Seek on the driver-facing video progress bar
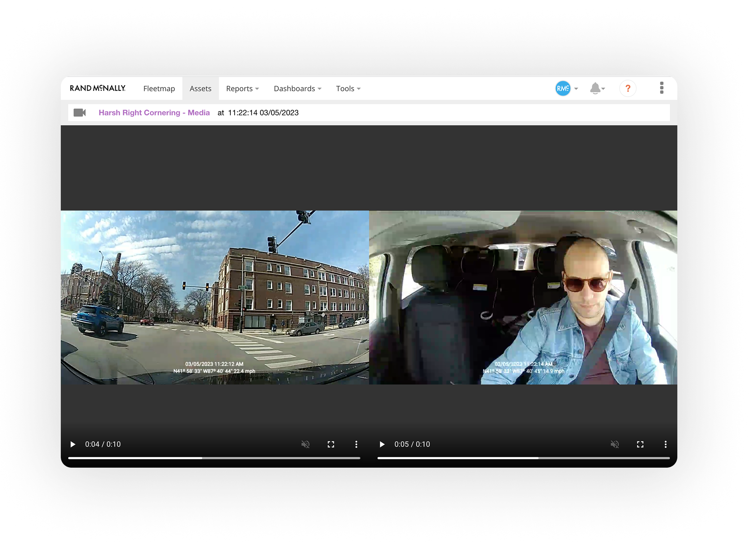This screenshot has width=756, height=542. 524,458
